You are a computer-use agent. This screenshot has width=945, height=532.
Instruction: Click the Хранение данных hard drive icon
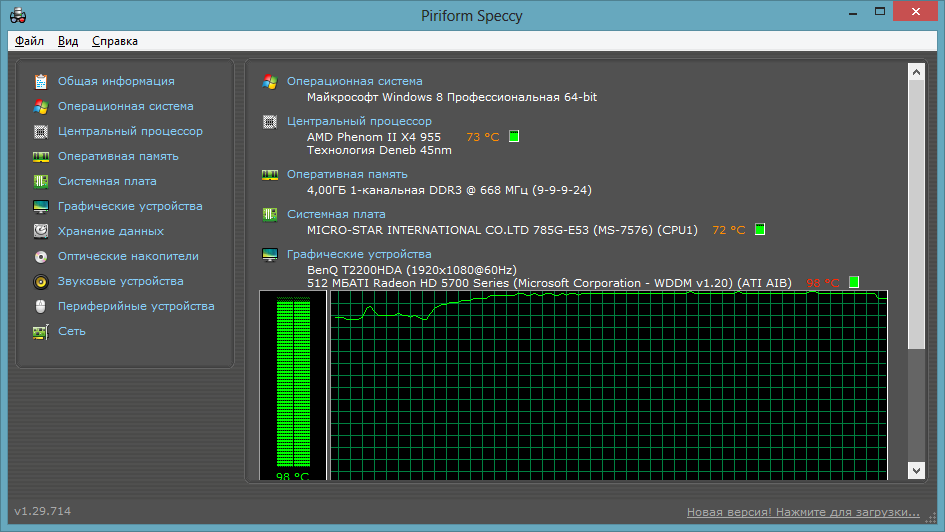41,231
